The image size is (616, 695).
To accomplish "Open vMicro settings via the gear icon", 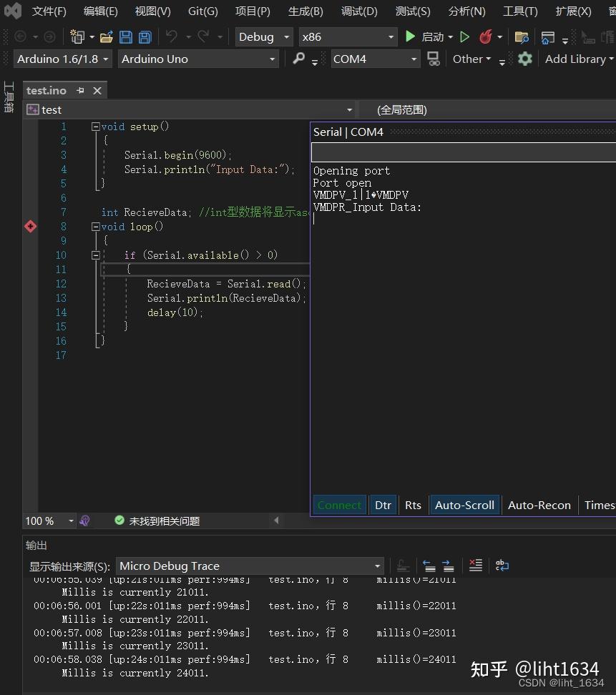I will point(525,59).
